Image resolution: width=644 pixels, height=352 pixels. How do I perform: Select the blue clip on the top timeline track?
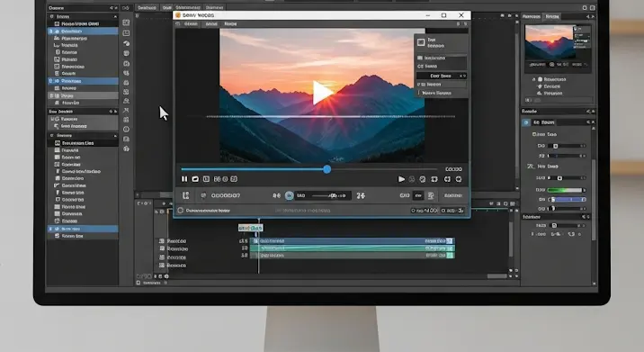353,241
